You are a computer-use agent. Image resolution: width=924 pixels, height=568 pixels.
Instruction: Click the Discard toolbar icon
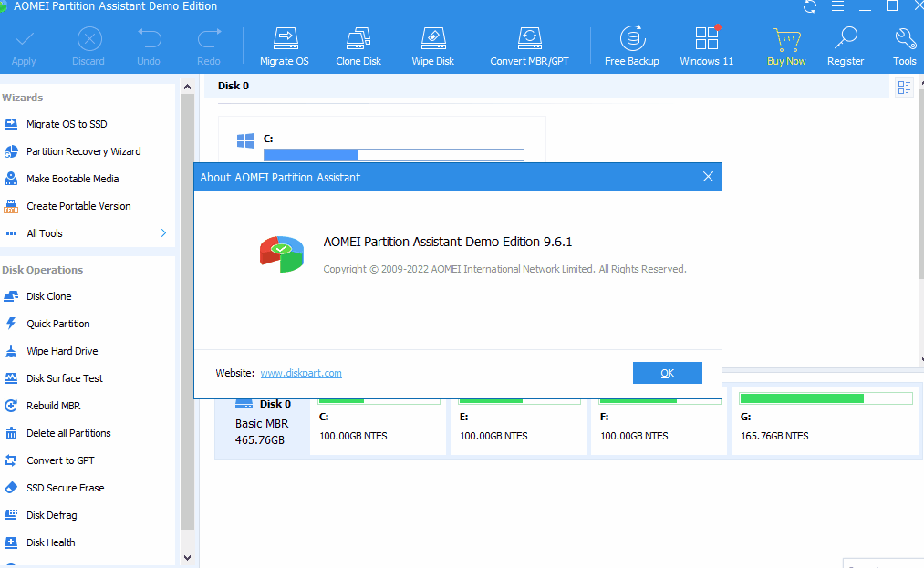(x=89, y=39)
